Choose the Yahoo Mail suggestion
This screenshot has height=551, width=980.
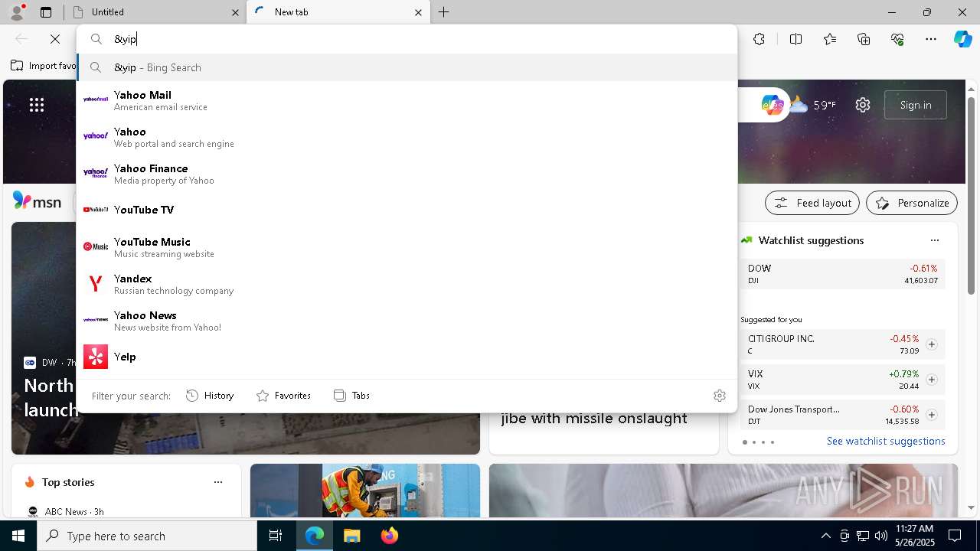point(407,100)
